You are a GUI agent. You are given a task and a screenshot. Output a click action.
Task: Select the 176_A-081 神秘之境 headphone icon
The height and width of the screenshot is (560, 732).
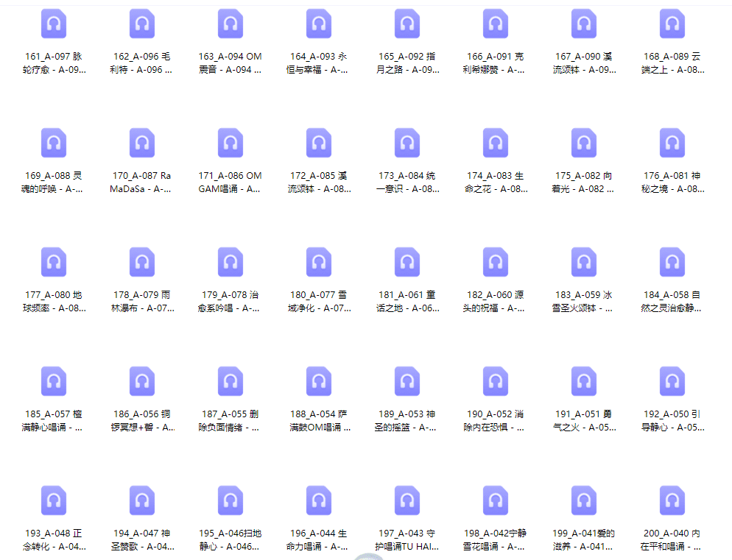click(x=672, y=143)
